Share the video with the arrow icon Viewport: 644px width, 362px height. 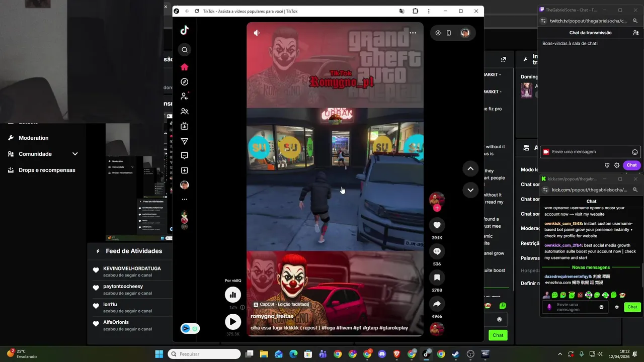click(x=437, y=304)
